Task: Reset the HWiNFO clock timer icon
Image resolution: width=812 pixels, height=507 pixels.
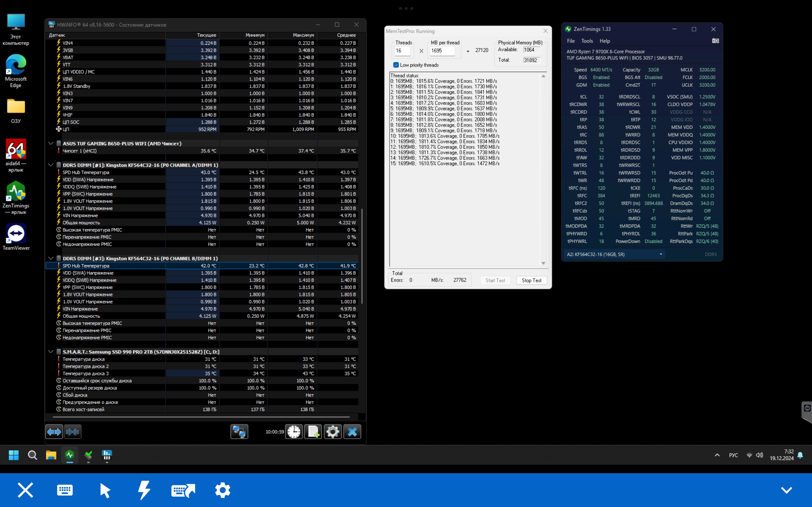Action: [294, 432]
